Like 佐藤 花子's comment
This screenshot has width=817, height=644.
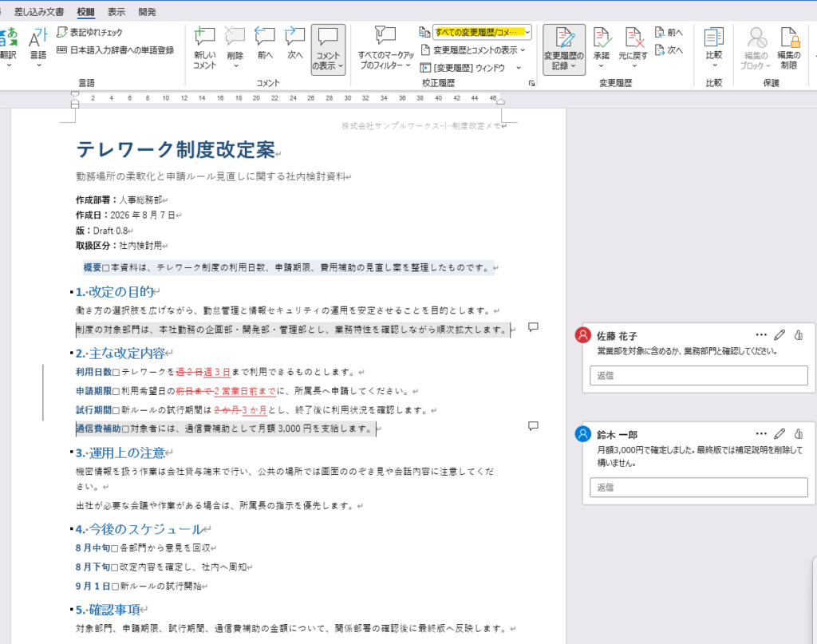(799, 335)
